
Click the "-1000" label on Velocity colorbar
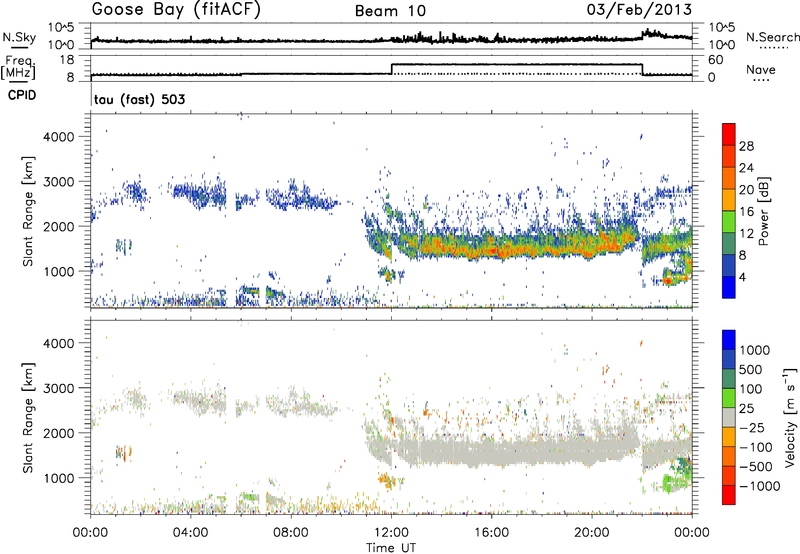(759, 486)
